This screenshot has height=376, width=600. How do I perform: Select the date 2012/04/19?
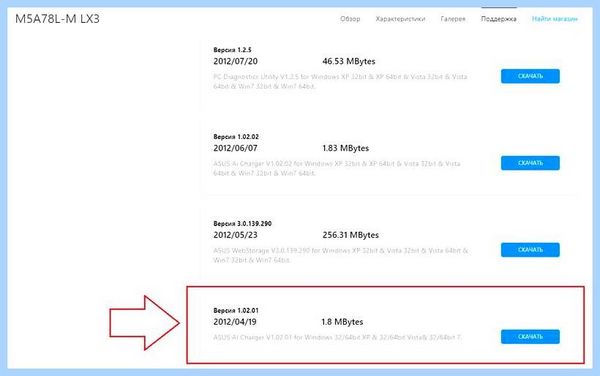[x=235, y=322]
